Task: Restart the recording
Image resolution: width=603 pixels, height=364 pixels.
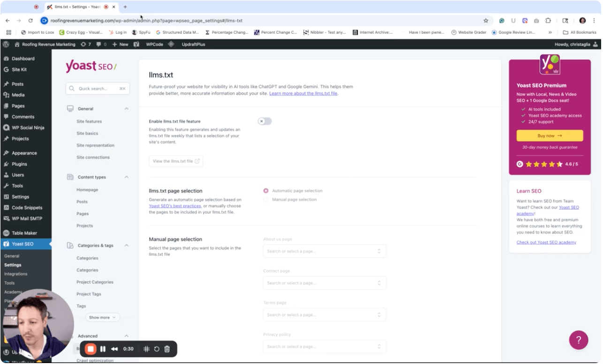Action: coord(156,349)
